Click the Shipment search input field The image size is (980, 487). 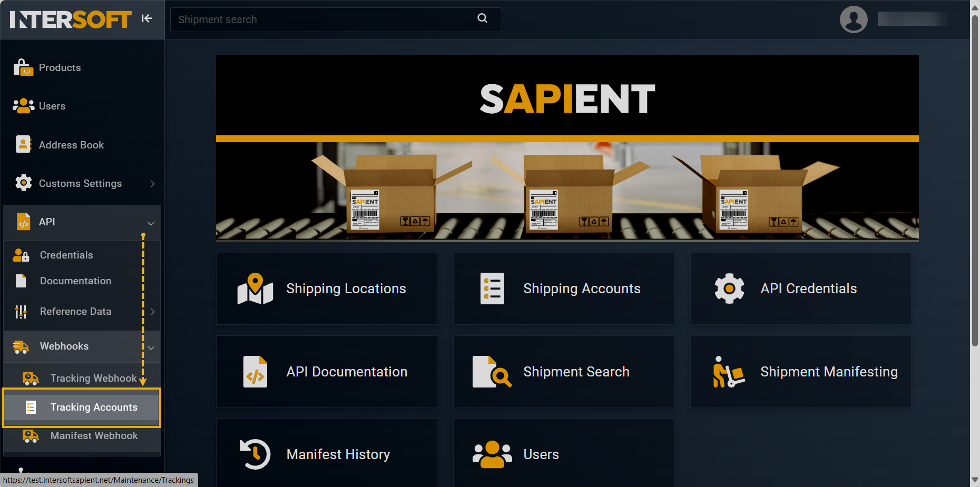[336, 19]
